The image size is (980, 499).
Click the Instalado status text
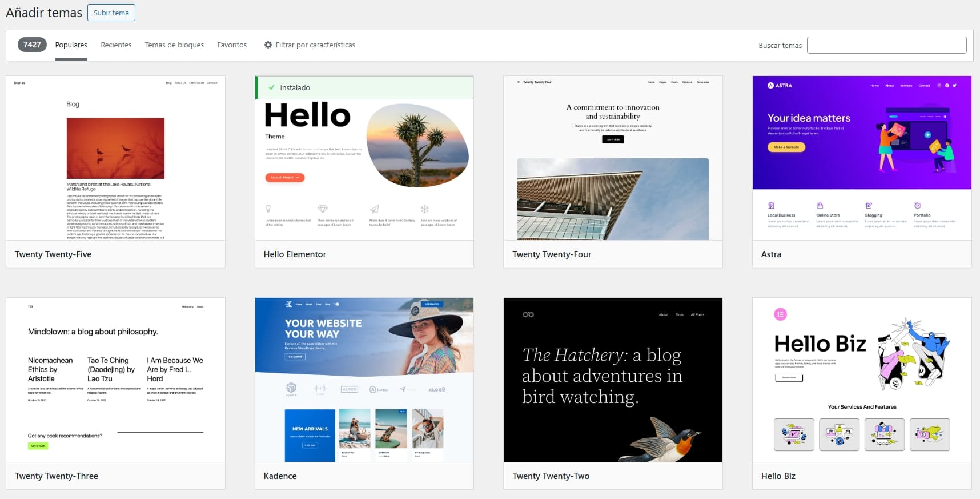[x=295, y=87]
